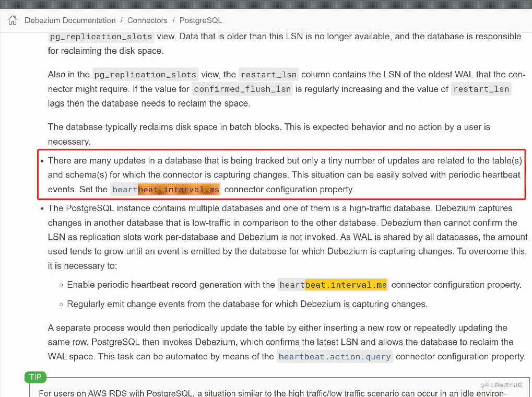Open the Debezium Documentation breadcrumb link
Viewport: 532px width, 397px height.
pyautogui.click(x=70, y=20)
